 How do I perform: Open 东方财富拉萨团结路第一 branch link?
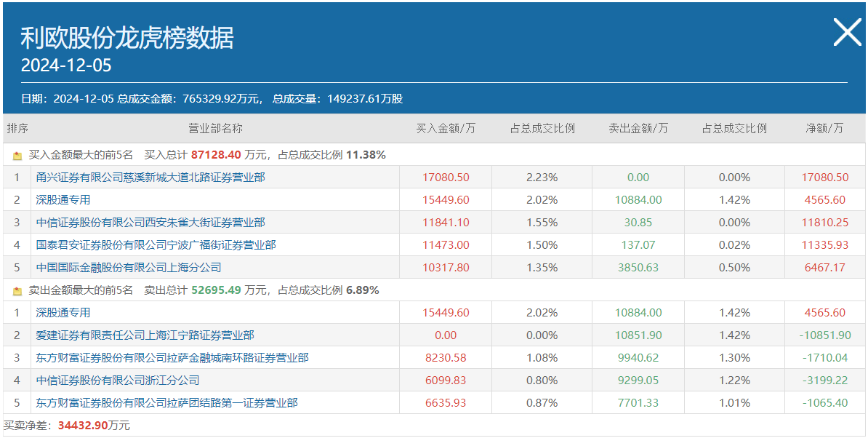(x=166, y=403)
